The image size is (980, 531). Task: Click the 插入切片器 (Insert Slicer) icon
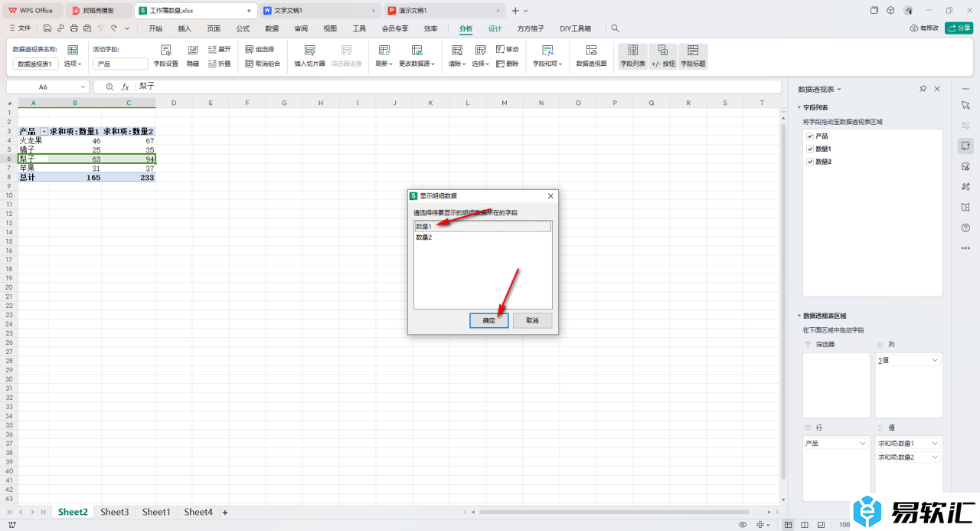(309, 51)
